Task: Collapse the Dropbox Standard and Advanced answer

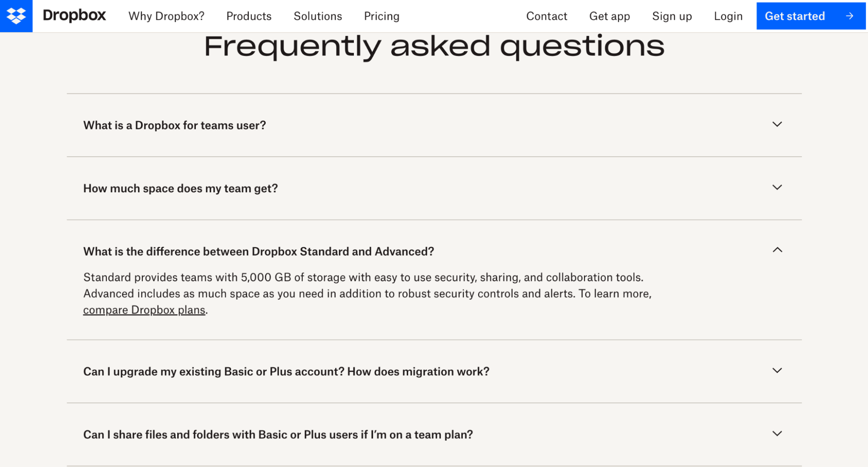Action: pos(777,250)
